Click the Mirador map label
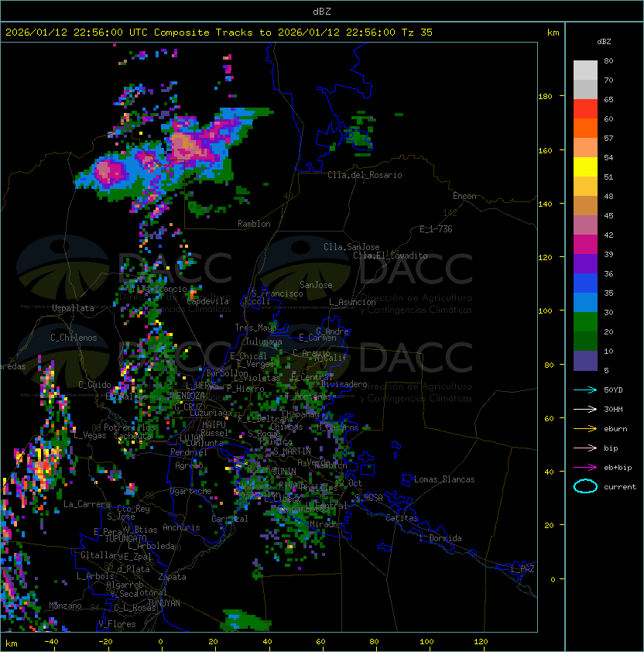The height and width of the screenshot is (652, 644). pyautogui.click(x=327, y=524)
